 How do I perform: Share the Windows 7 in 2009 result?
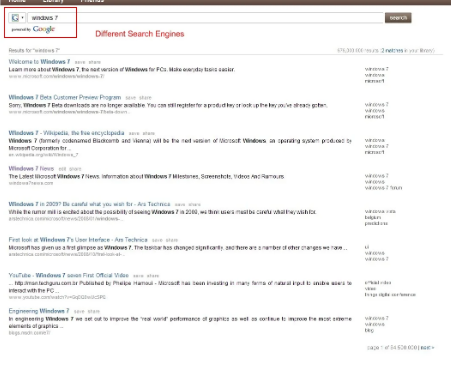click(195, 204)
